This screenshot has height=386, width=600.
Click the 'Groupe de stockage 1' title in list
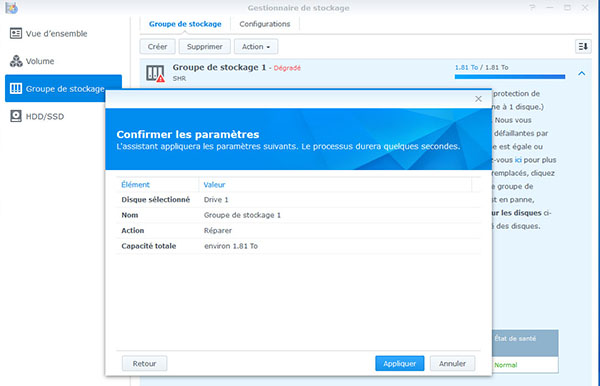pyautogui.click(x=219, y=67)
